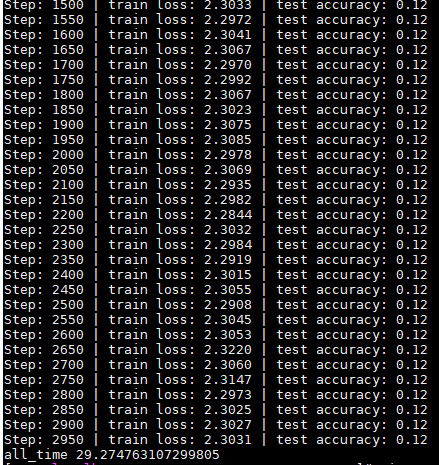Click train loss value 2.3060
The height and width of the screenshot is (465, 439).
tap(228, 365)
